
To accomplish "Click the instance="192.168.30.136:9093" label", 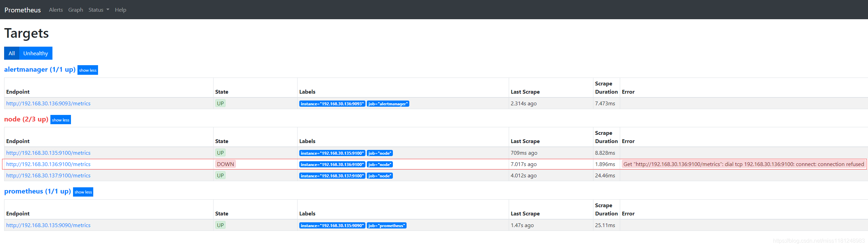I will pos(332,104).
